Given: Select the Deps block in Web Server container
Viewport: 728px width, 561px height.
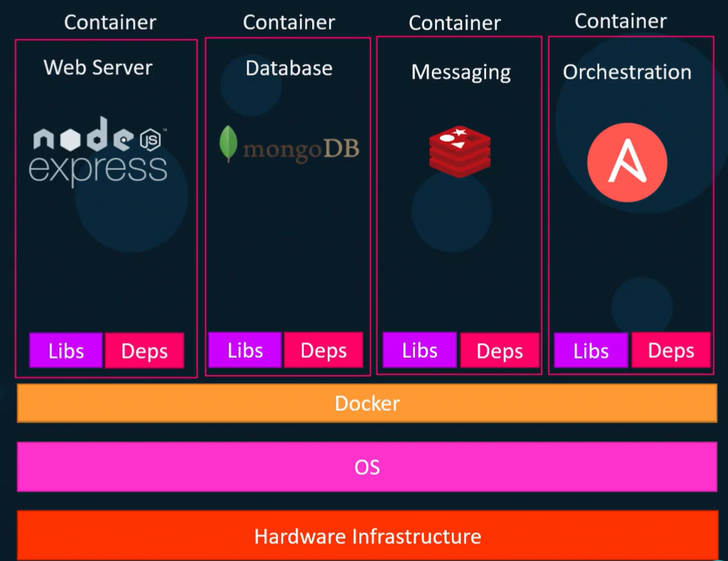Looking at the screenshot, I should pyautogui.click(x=145, y=350).
